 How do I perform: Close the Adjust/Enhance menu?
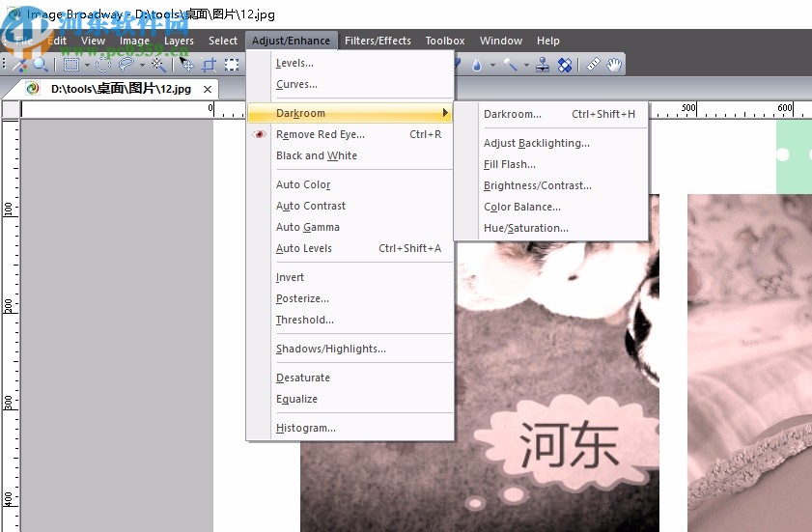291,41
